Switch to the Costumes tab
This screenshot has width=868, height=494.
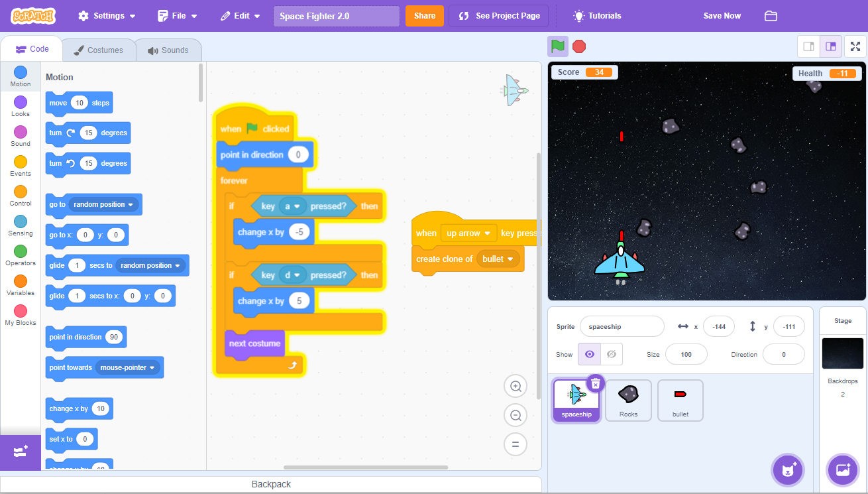pyautogui.click(x=99, y=50)
